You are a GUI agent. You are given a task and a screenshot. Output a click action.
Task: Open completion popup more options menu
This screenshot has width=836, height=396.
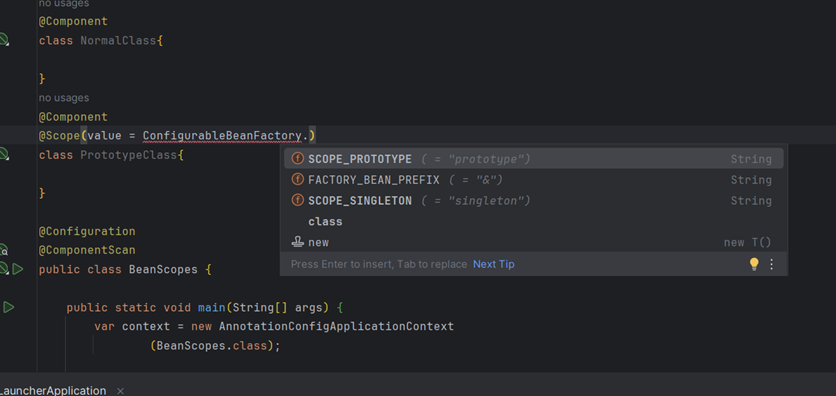(x=771, y=264)
